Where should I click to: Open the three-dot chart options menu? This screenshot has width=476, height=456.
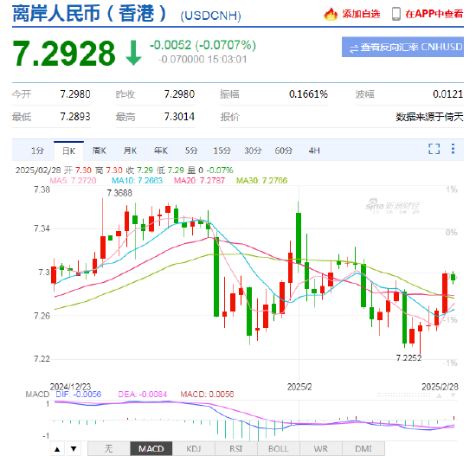click(453, 149)
